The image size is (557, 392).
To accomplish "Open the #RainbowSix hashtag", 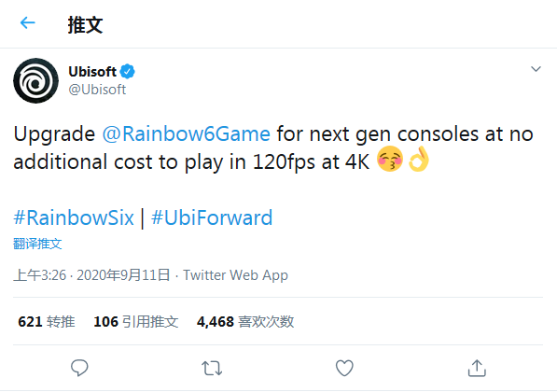I will 74,217.
